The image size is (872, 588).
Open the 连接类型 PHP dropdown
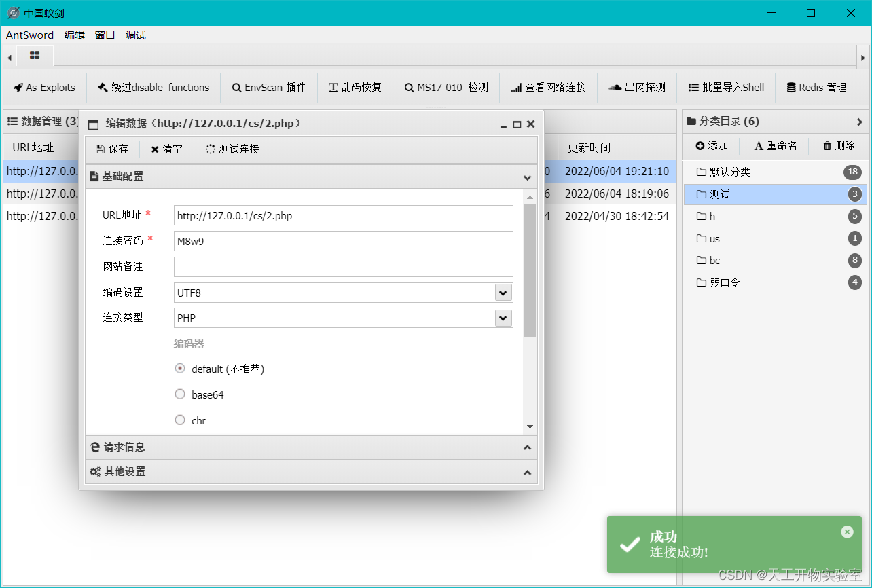(x=503, y=318)
